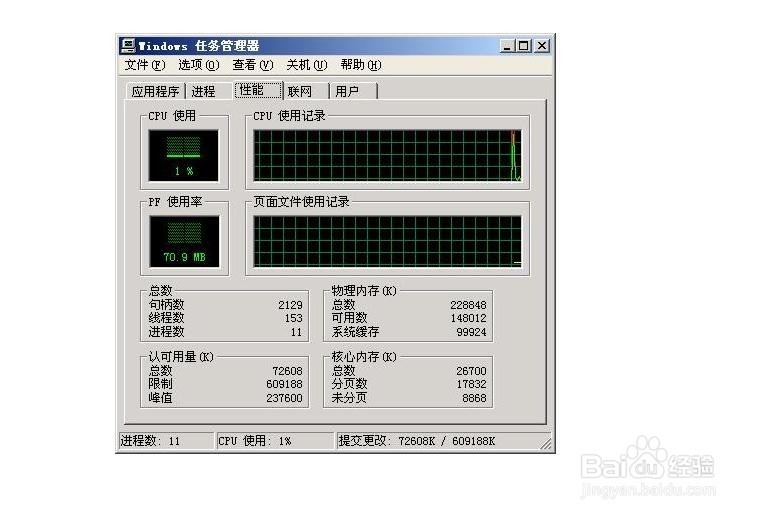Image resolution: width=757 pixels, height=517 pixels.
Task: Click the Task Manager title bar icon
Action: [x=128, y=46]
